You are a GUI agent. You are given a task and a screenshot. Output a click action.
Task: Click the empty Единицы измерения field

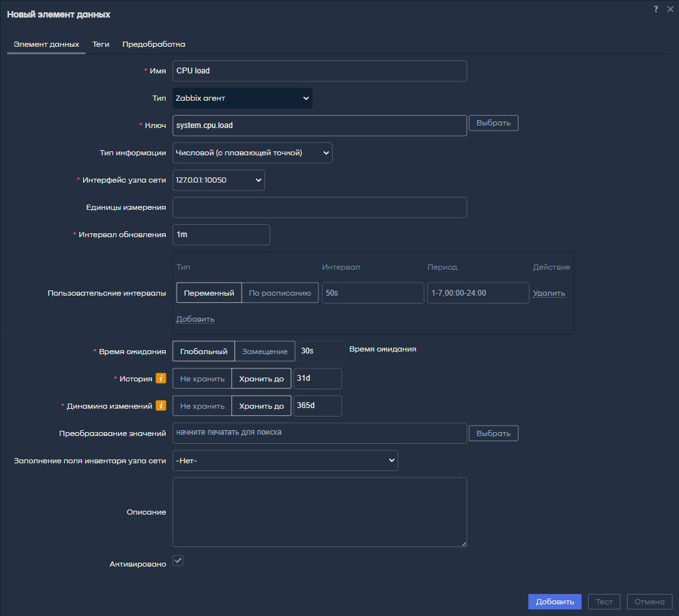click(320, 207)
